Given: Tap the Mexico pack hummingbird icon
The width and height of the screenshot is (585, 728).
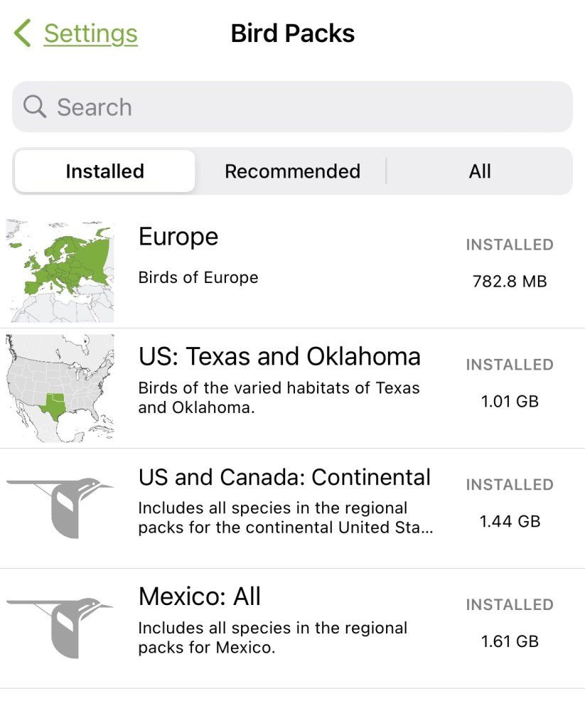Looking at the screenshot, I should (x=60, y=628).
